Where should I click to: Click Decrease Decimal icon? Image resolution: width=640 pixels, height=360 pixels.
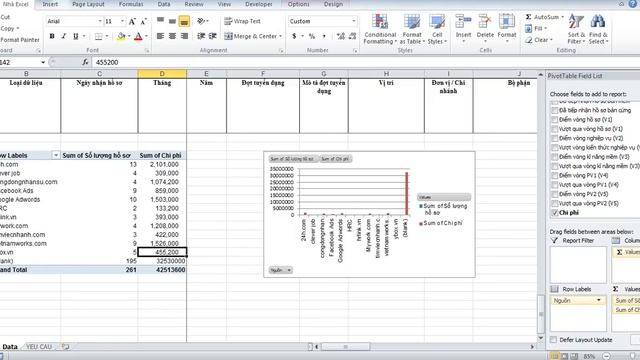point(352,36)
